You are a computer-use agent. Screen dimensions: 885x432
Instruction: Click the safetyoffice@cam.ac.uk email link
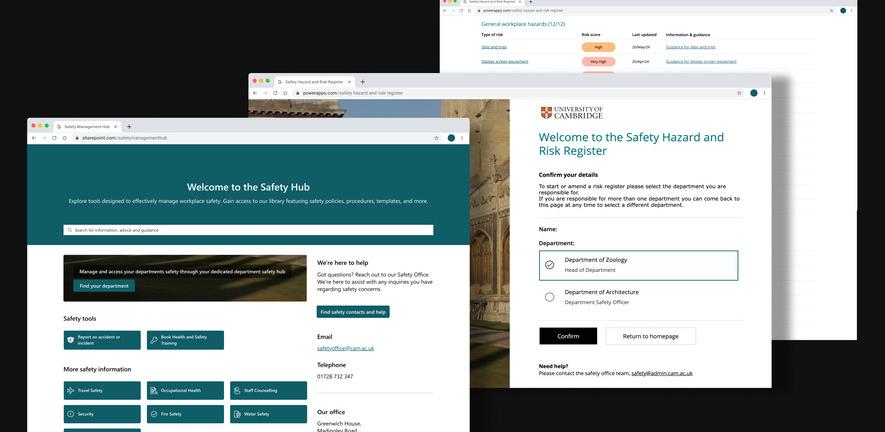[x=345, y=348]
